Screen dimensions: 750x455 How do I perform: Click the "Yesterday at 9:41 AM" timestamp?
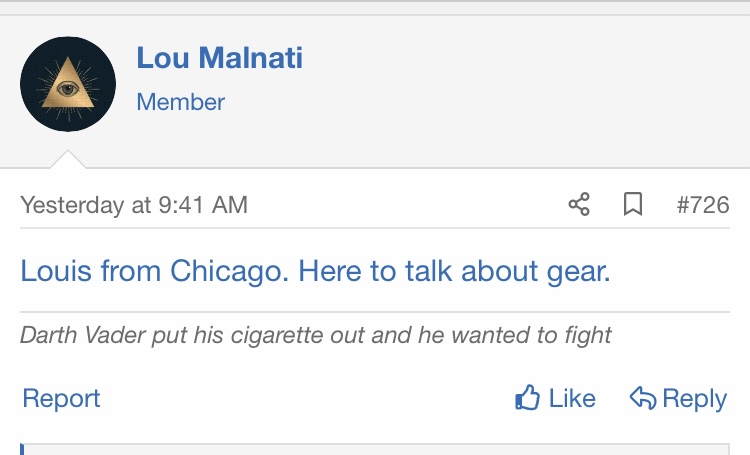pyautogui.click(x=133, y=206)
